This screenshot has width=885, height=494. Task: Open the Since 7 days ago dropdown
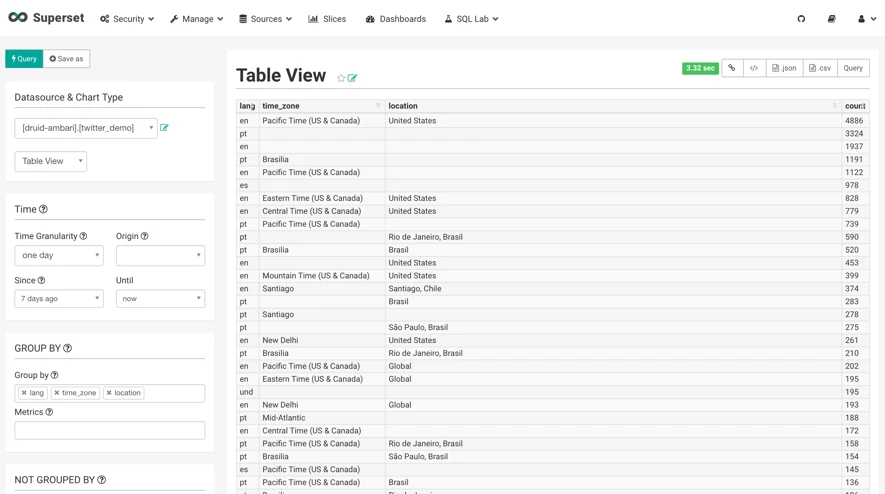coord(59,299)
